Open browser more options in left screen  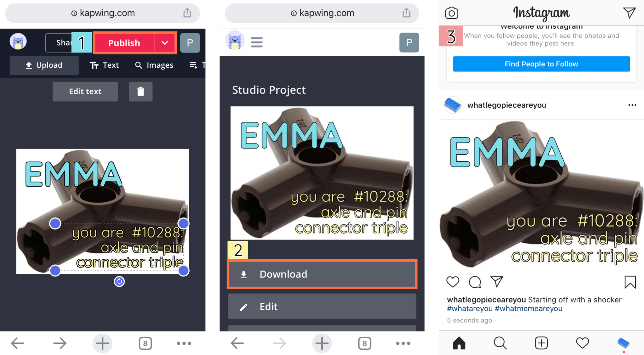tap(184, 343)
